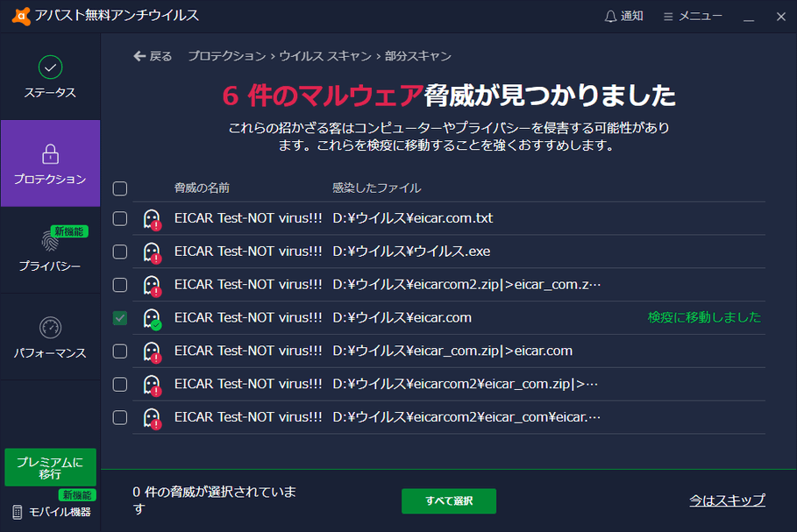Click the Avast logo icon
The height and width of the screenshot is (532, 797).
21,16
